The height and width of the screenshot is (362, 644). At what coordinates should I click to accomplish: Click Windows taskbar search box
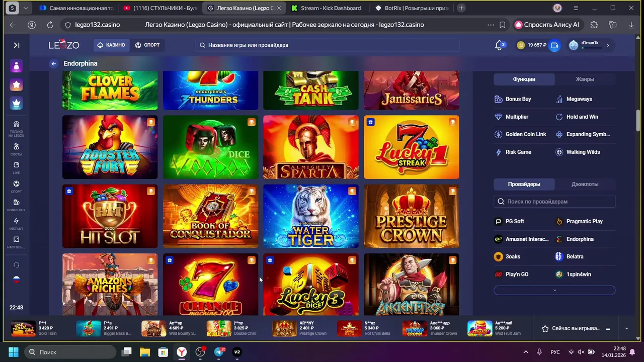point(71,352)
